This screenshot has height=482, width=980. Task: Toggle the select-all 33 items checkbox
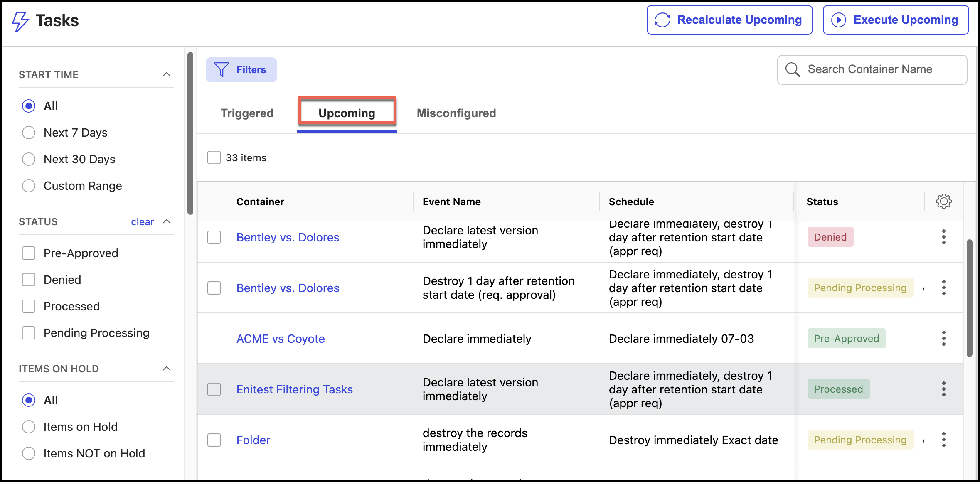214,157
